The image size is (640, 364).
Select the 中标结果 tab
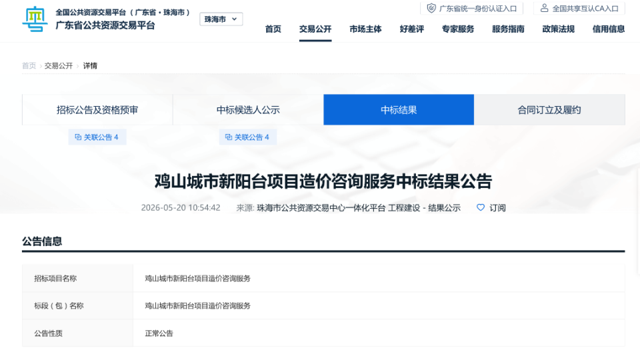399,110
